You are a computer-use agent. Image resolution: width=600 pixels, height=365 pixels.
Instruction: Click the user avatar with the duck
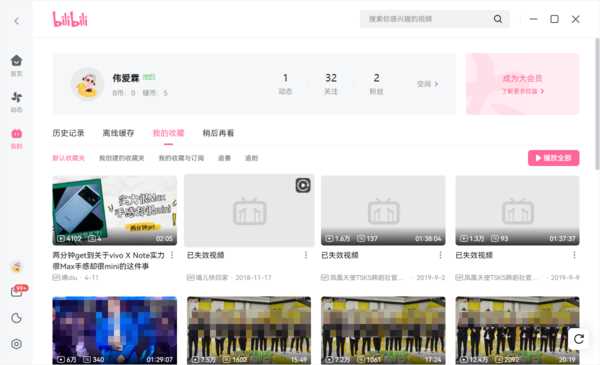point(87,84)
